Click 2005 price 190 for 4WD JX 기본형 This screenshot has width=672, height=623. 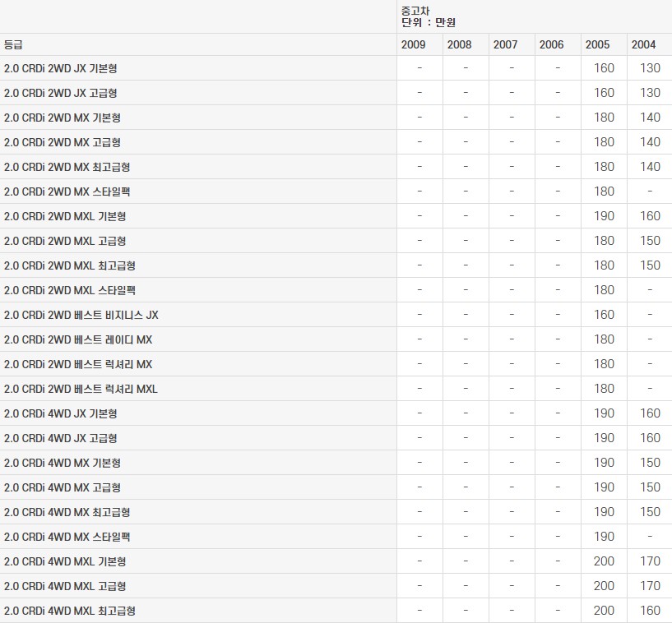tap(604, 413)
